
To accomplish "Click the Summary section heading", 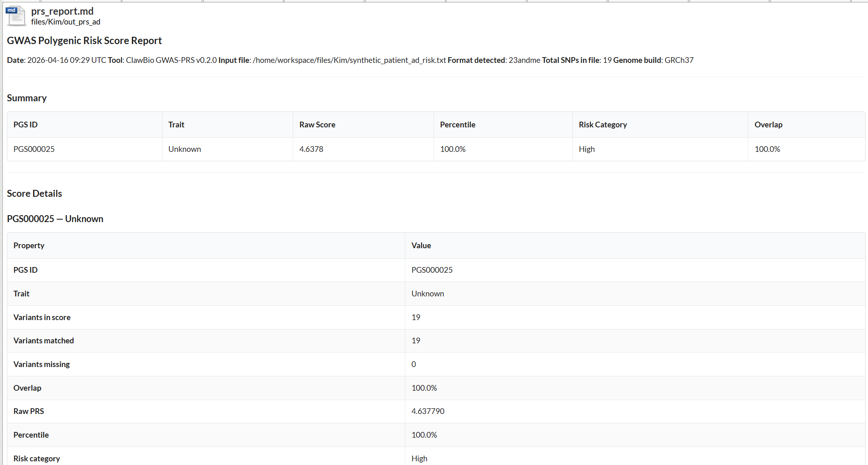I will click(27, 98).
